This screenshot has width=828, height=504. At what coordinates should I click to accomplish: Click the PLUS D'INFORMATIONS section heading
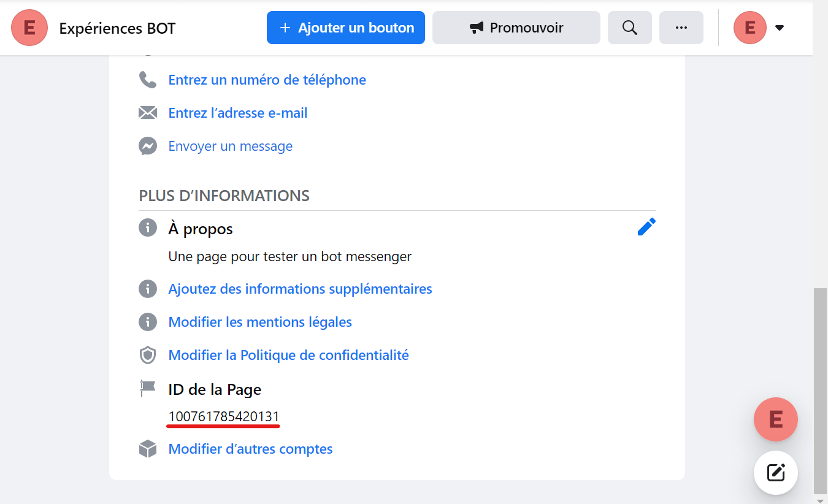click(224, 196)
